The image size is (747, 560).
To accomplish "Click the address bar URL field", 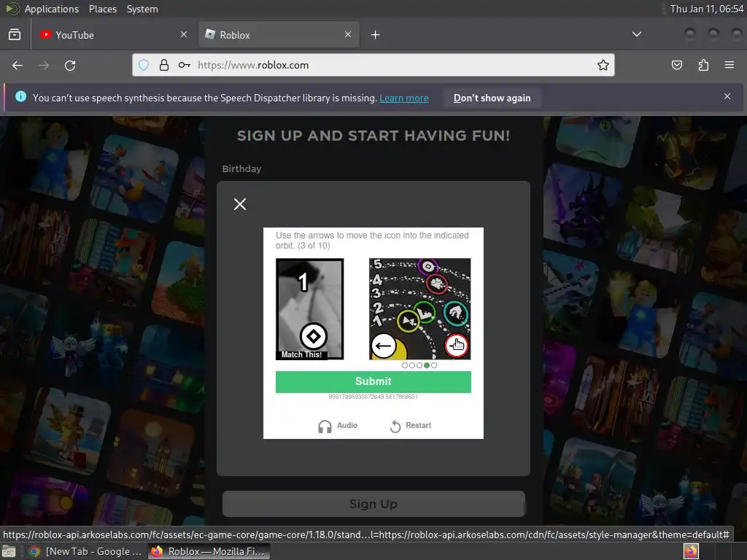I will click(x=373, y=65).
